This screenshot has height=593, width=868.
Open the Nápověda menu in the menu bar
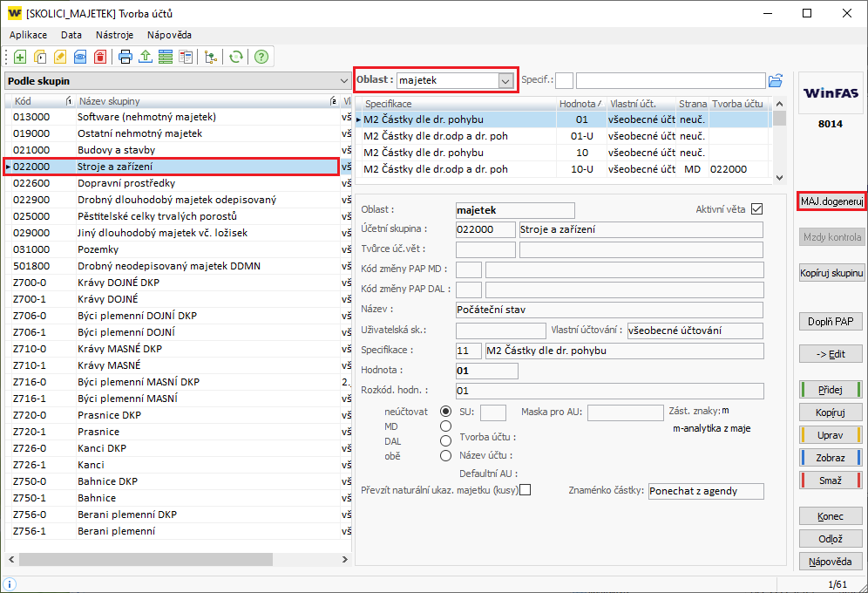click(169, 35)
